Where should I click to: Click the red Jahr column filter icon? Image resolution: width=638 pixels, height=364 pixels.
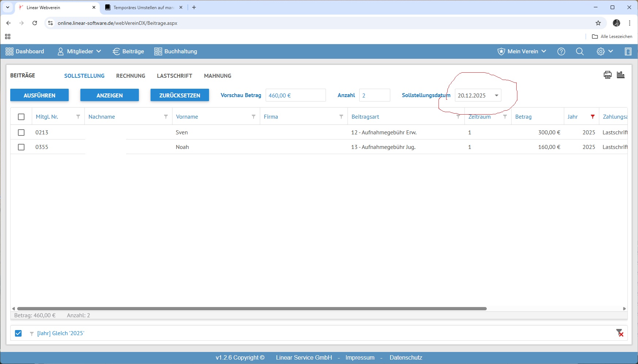click(x=592, y=117)
